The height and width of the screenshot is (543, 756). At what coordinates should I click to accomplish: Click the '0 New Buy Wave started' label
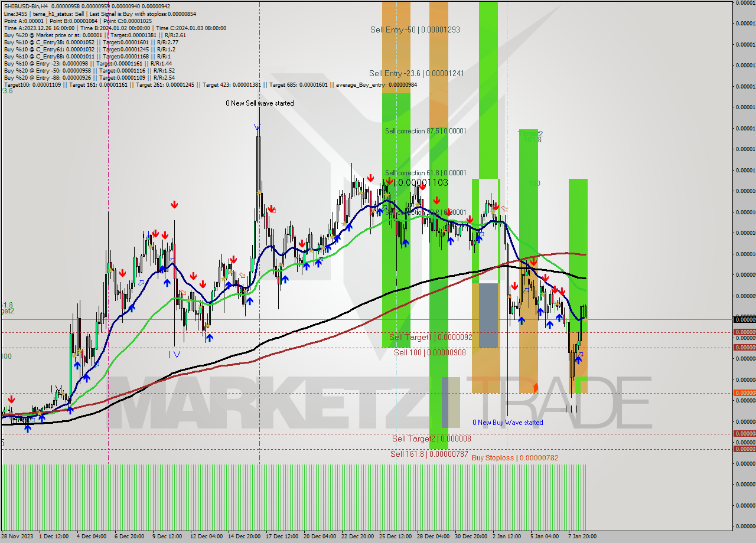pyautogui.click(x=507, y=423)
